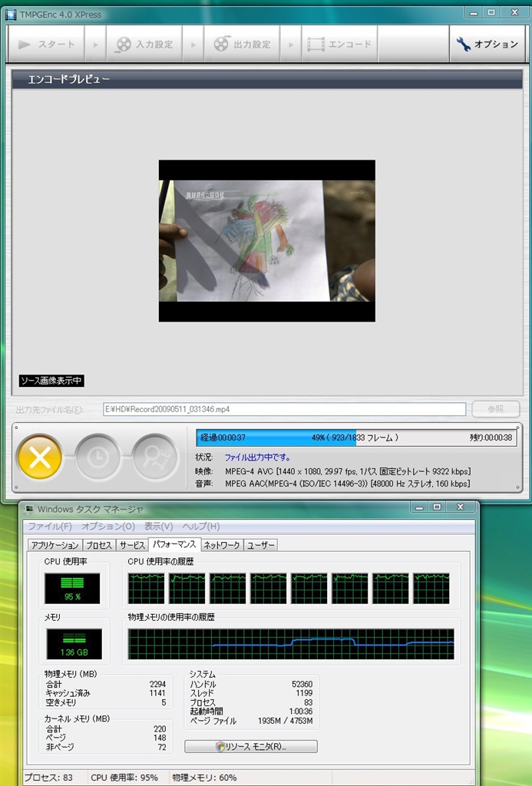Image resolution: width=532 pixels, height=786 pixels.
Task: Click the clock schedule round button
Action: point(97,457)
